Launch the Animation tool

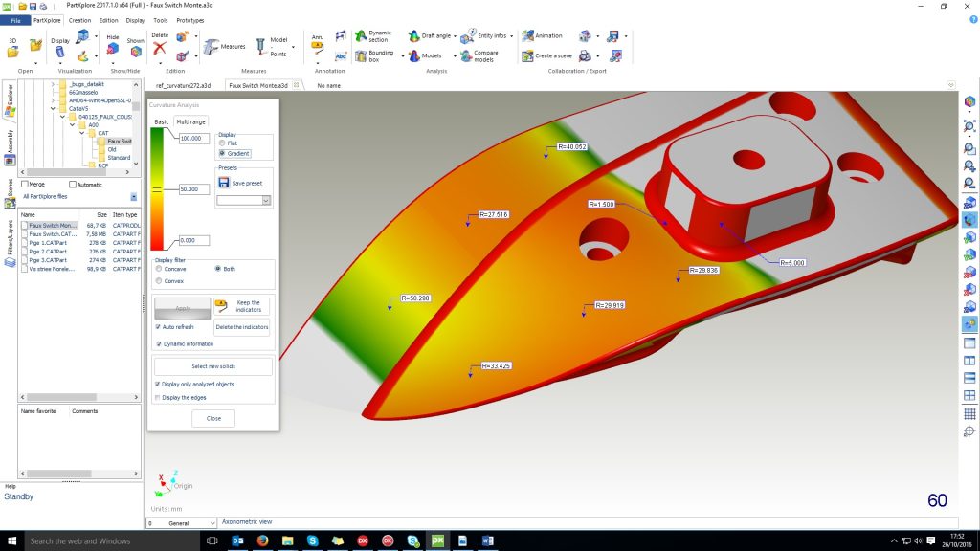(x=527, y=35)
